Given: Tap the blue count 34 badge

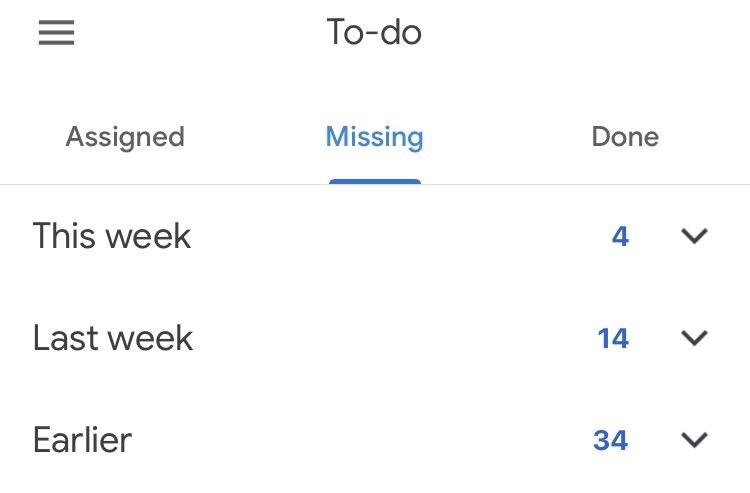Looking at the screenshot, I should pos(610,441).
